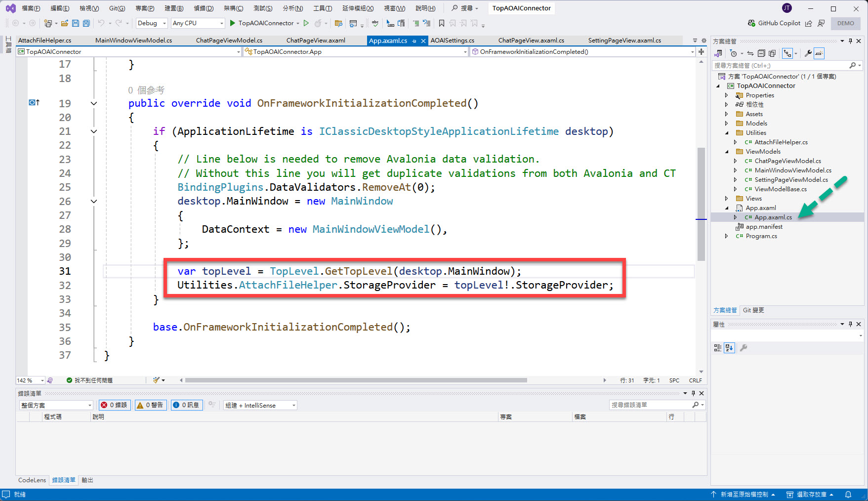Toggle the 0 警告 warnings filter
The width and height of the screenshot is (868, 501).
coord(151,405)
